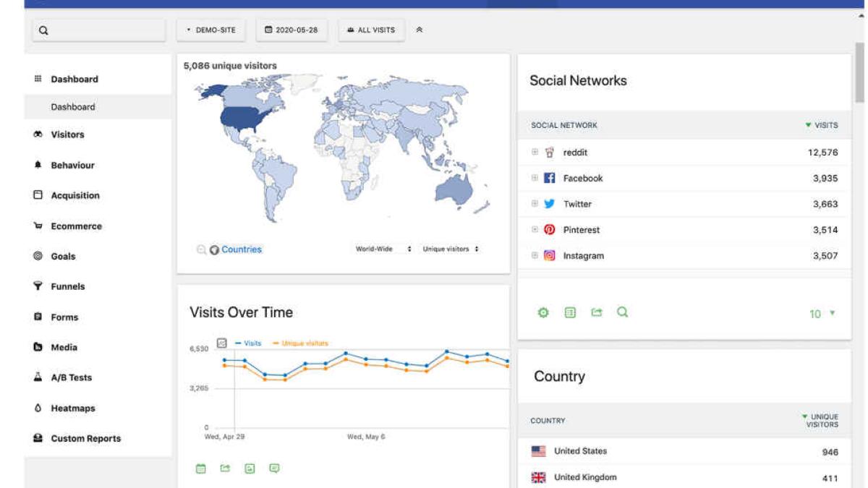Click the export icon below Visits chart

(x=225, y=468)
